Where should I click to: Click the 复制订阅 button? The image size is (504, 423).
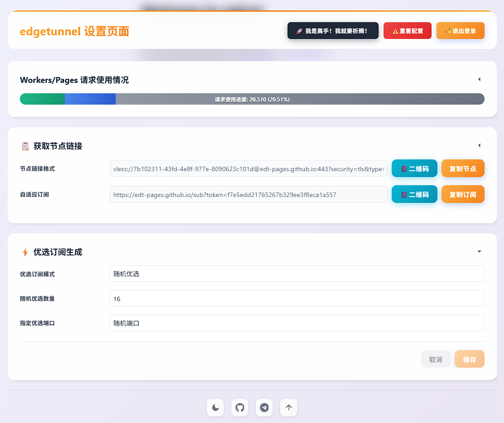tap(463, 194)
